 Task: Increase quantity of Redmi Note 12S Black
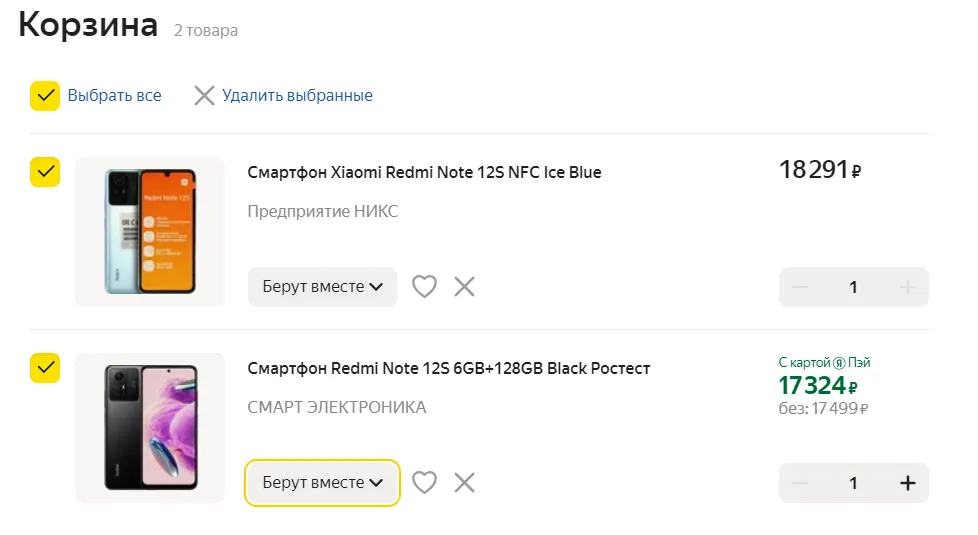pyautogui.click(x=907, y=483)
